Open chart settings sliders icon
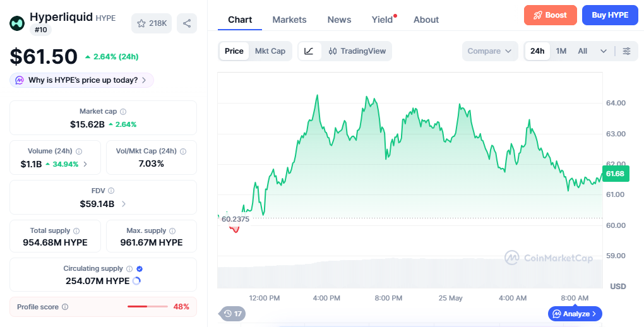This screenshot has width=644, height=327. 627,51
